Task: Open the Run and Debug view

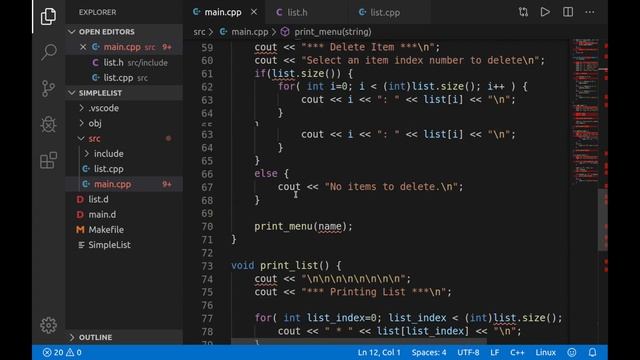Action: pyautogui.click(x=48, y=124)
